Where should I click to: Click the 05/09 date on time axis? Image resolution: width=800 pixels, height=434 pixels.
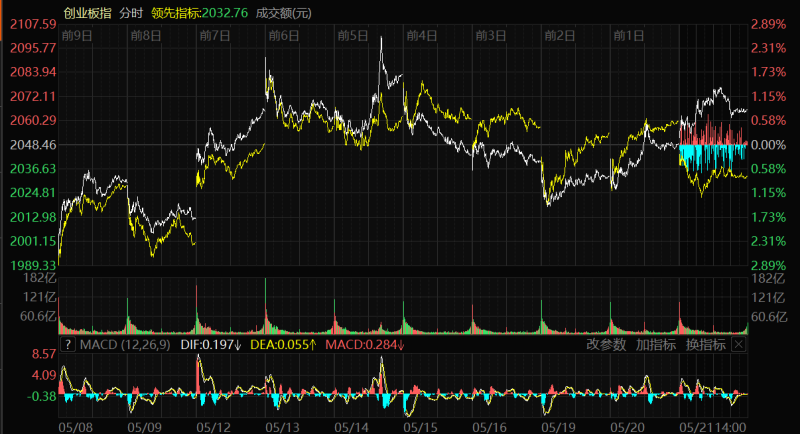pyautogui.click(x=144, y=427)
